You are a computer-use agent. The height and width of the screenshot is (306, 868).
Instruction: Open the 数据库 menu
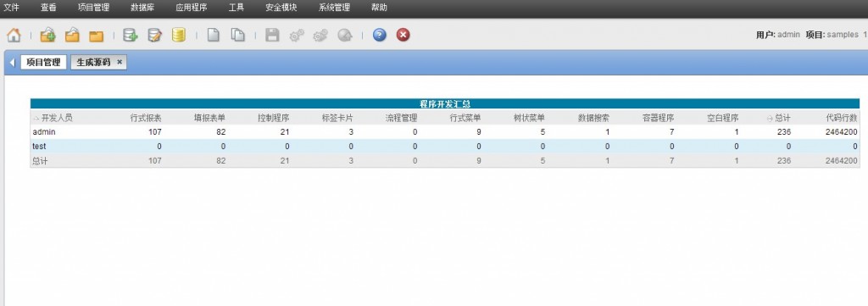click(x=142, y=8)
